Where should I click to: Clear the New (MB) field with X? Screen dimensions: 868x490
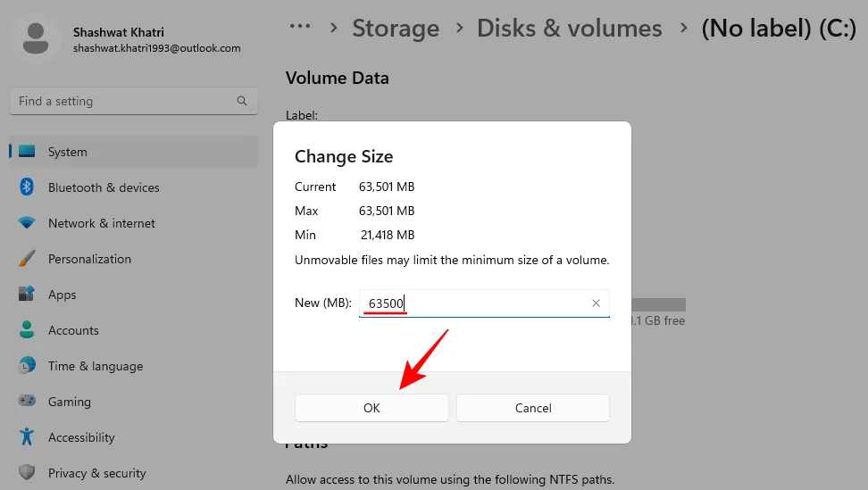point(596,303)
